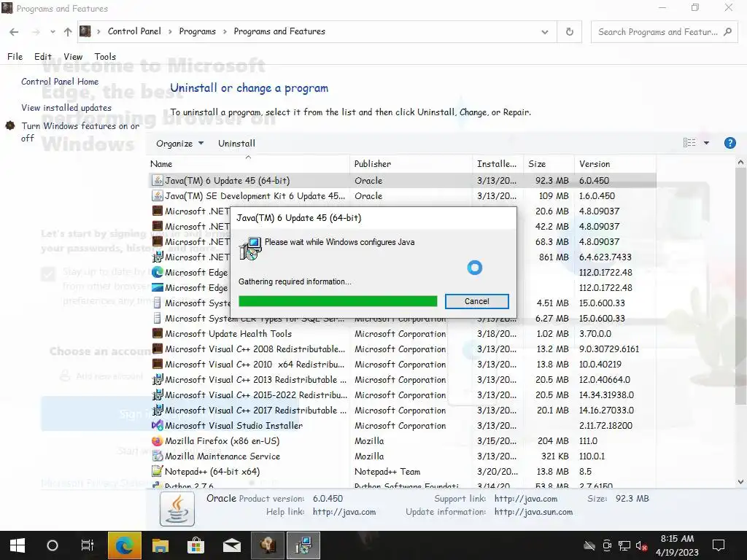Click the search magnifier icon
The width and height of the screenshot is (747, 560).
[x=727, y=32]
